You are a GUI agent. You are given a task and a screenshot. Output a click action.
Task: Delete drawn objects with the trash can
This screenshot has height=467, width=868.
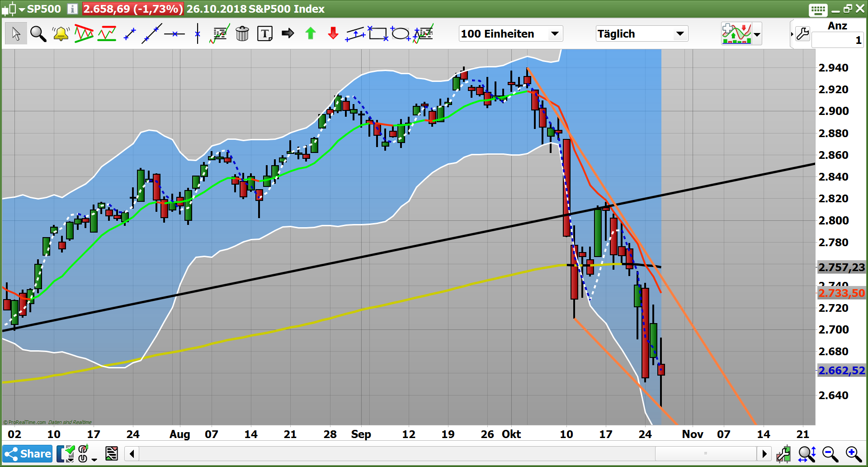(242, 33)
